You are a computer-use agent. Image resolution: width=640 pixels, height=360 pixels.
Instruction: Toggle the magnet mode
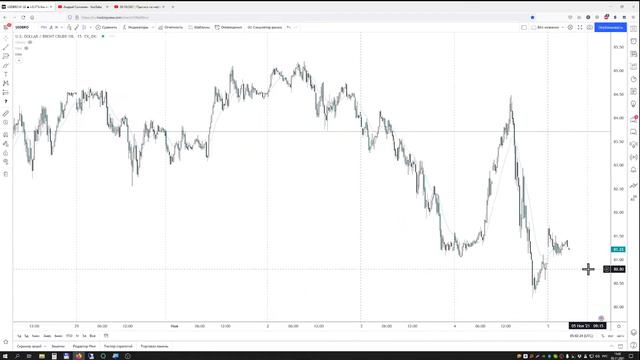(x=6, y=135)
